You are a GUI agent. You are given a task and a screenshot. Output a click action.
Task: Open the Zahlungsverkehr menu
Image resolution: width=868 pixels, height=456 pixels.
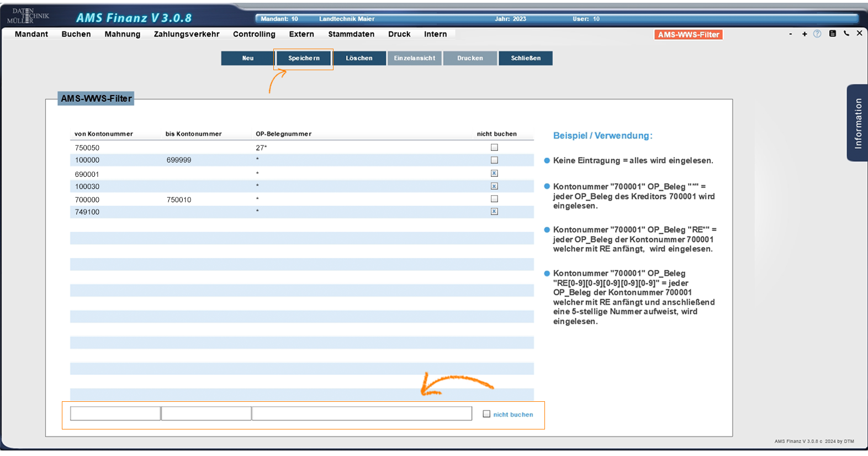click(187, 34)
